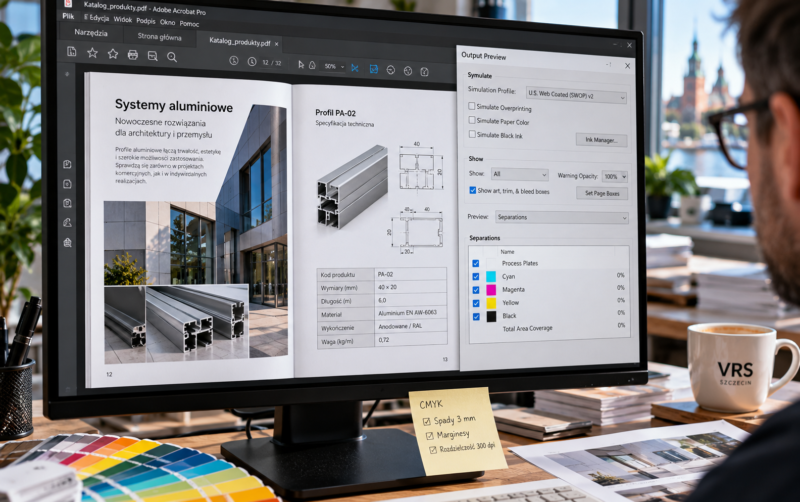Click the clipboard icon at toolbar end
This screenshot has height=502, width=800.
click(x=424, y=71)
